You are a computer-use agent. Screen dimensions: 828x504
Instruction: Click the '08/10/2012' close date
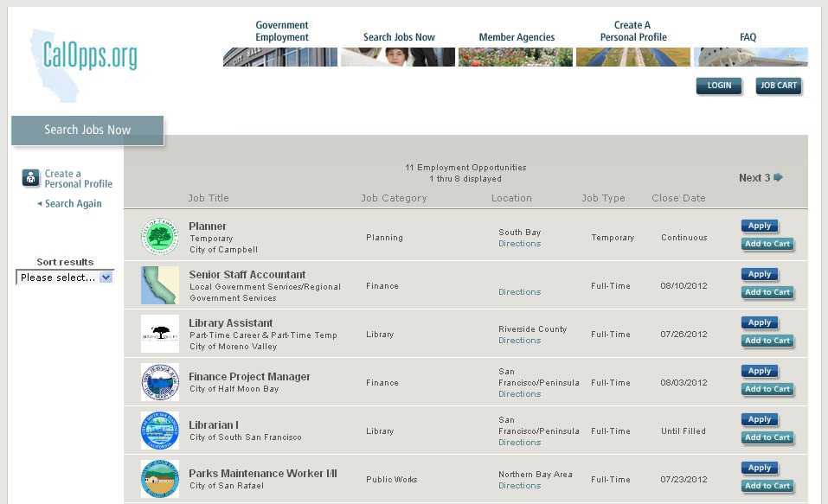pos(684,285)
